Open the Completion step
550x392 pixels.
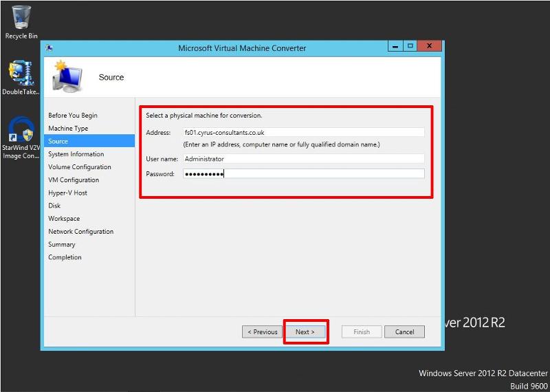click(65, 257)
